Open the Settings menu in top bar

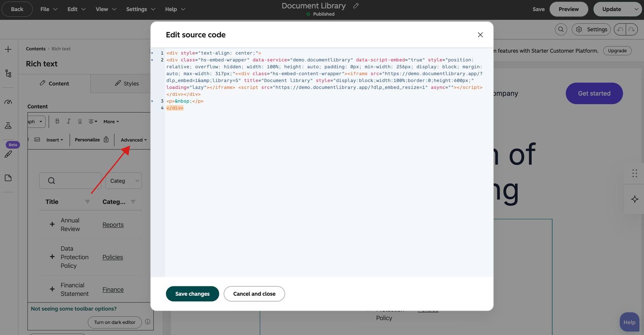click(141, 9)
